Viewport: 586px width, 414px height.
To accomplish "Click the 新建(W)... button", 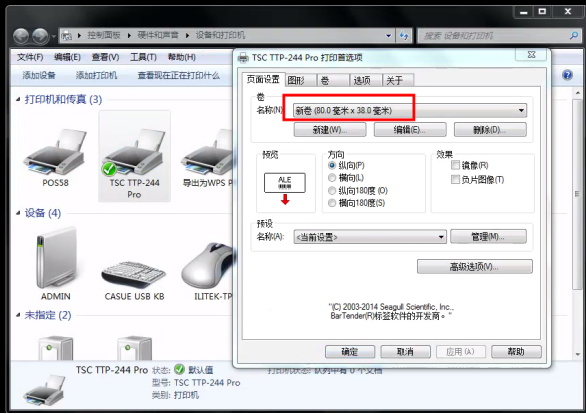I will click(x=330, y=130).
